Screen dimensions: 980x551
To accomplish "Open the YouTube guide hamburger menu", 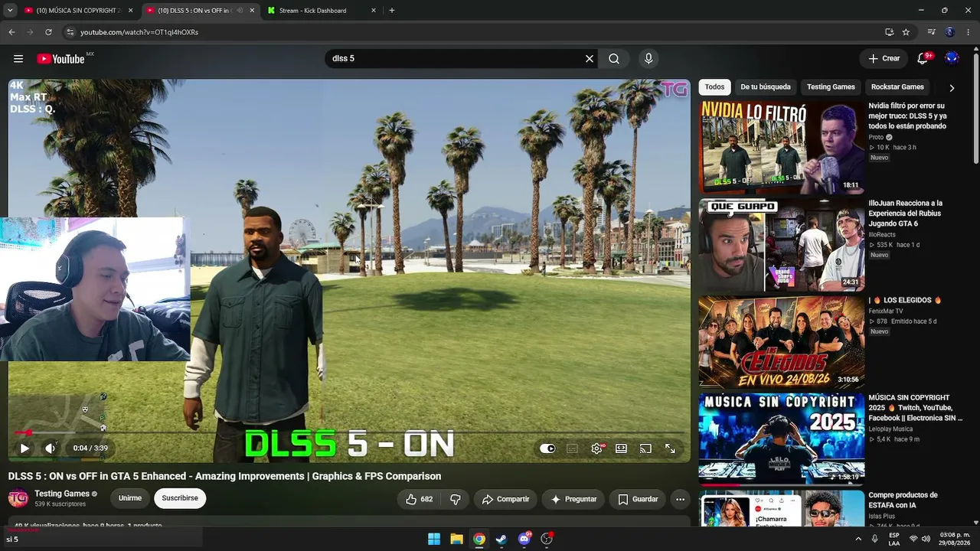I will coord(18,59).
